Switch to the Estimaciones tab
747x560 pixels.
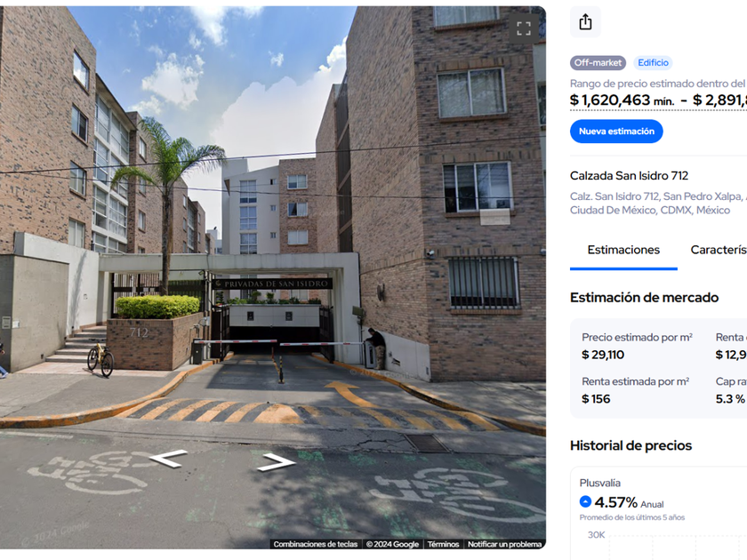623,250
